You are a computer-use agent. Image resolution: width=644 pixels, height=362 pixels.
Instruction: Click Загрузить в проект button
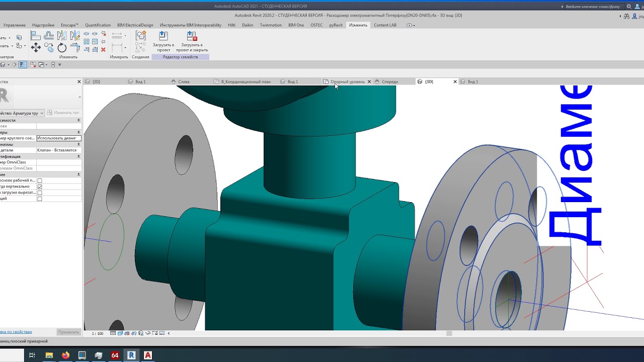click(x=164, y=41)
